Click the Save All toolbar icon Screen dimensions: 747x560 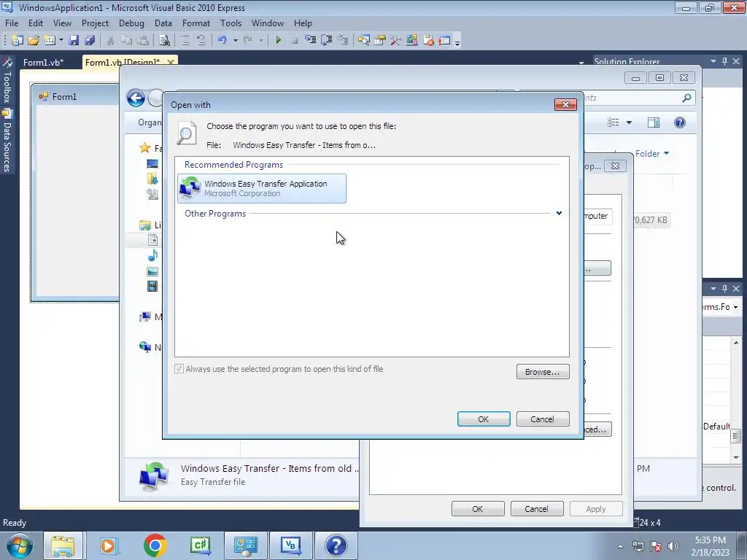pos(90,41)
